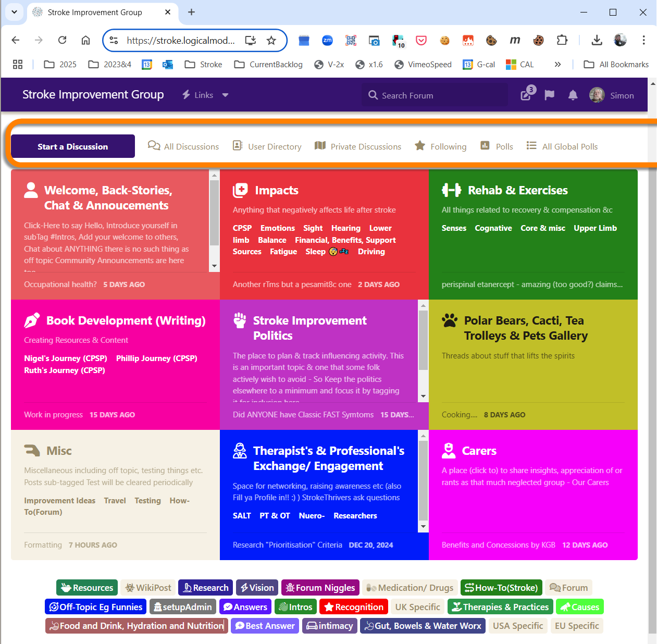Click the Following star icon

click(x=420, y=146)
